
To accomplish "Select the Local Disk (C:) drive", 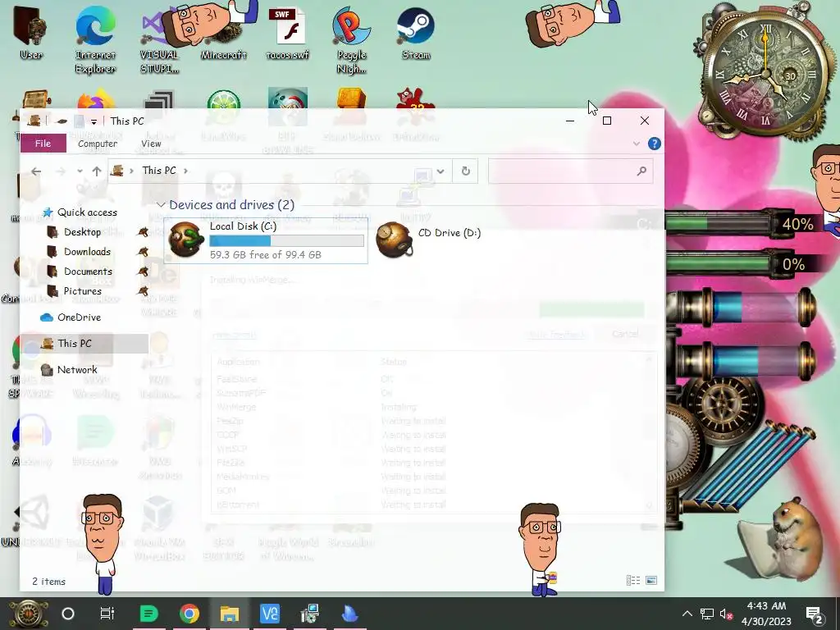I will 266,240.
